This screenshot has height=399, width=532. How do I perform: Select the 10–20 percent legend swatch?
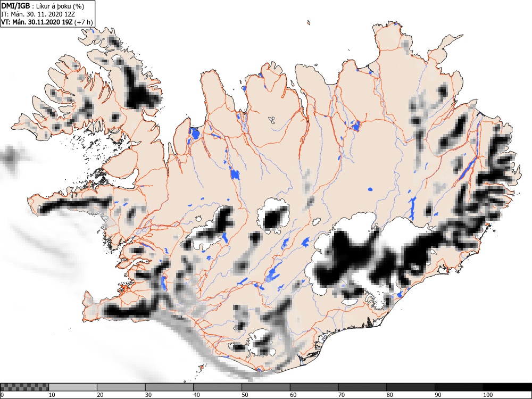coord(73,387)
